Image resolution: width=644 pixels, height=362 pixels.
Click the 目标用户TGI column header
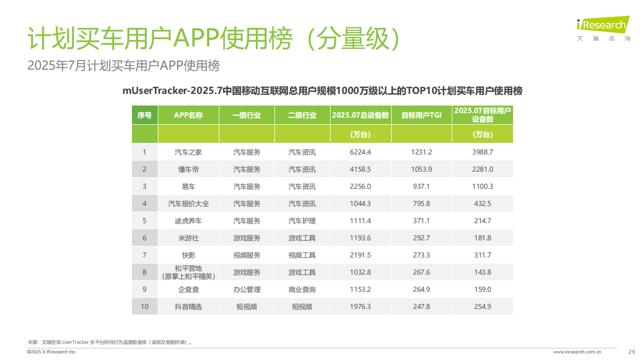click(421, 115)
